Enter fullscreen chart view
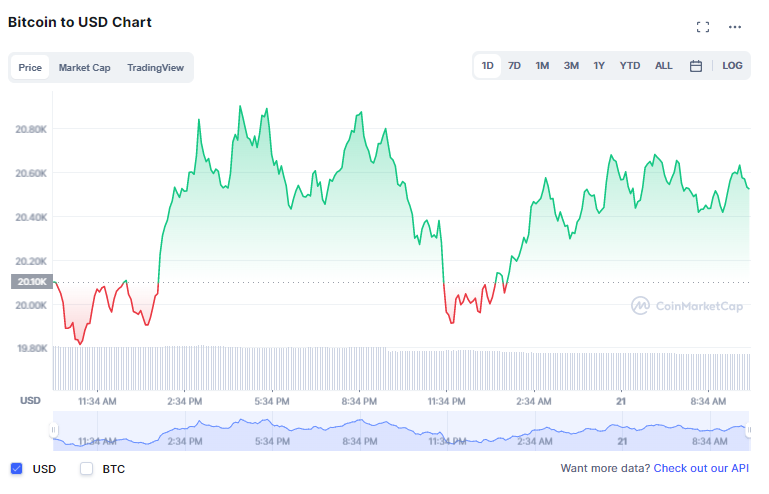Viewport: 769px width, 494px height. tap(703, 27)
